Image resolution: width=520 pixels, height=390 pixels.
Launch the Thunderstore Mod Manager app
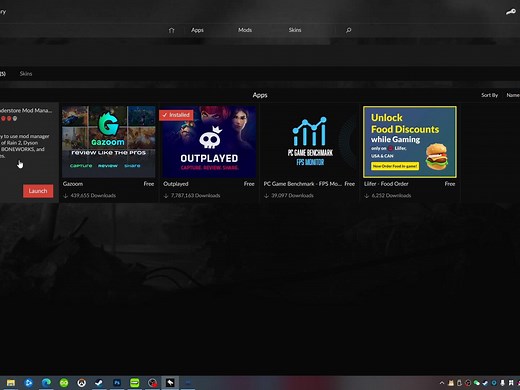[38, 191]
